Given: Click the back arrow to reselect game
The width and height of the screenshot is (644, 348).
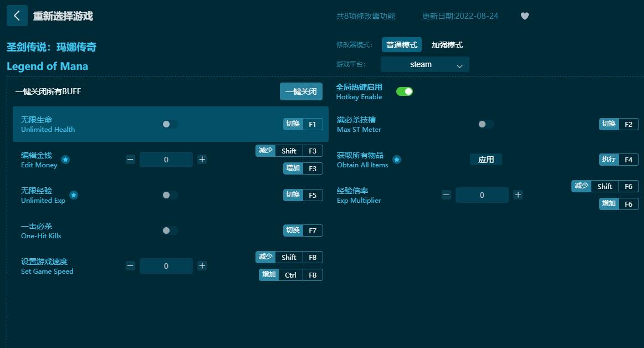Looking at the screenshot, I should point(17,16).
